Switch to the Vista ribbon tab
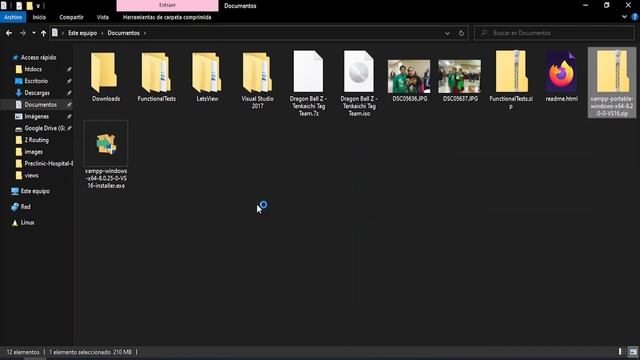Image resolution: width=640 pixels, height=360 pixels. (x=103, y=17)
